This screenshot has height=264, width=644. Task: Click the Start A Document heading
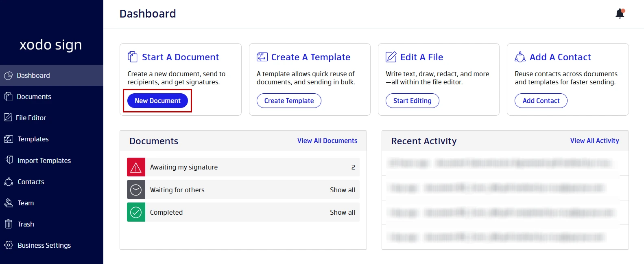point(180,57)
